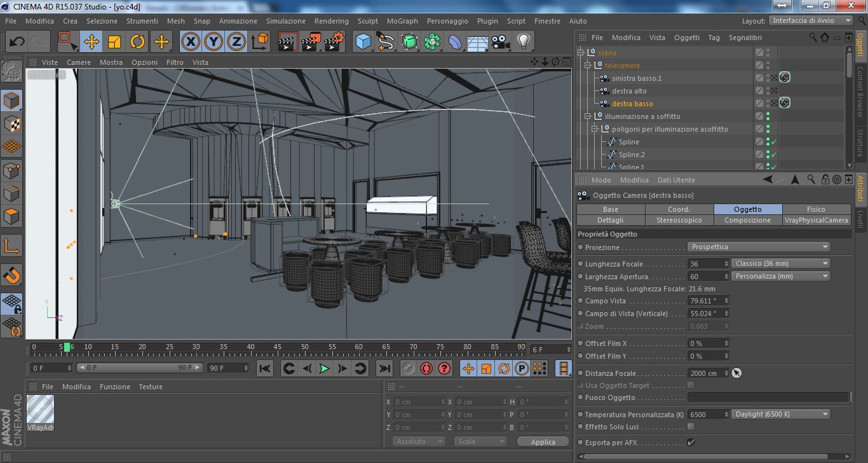Select the Move tool in top toolbar
Image resolution: width=868 pixels, height=463 pixels.
click(92, 42)
